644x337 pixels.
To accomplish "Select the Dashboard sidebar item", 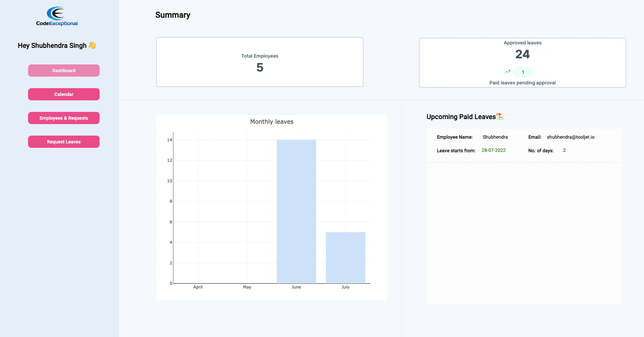I will click(63, 71).
